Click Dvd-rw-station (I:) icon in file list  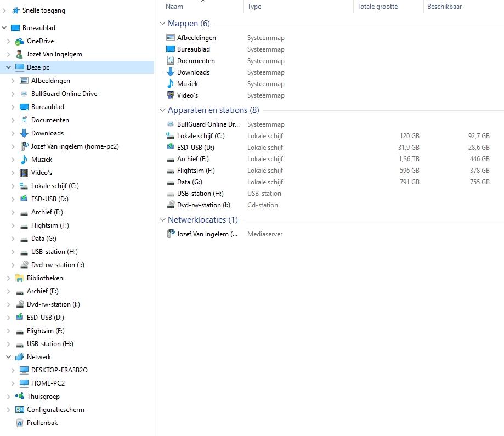click(171, 205)
